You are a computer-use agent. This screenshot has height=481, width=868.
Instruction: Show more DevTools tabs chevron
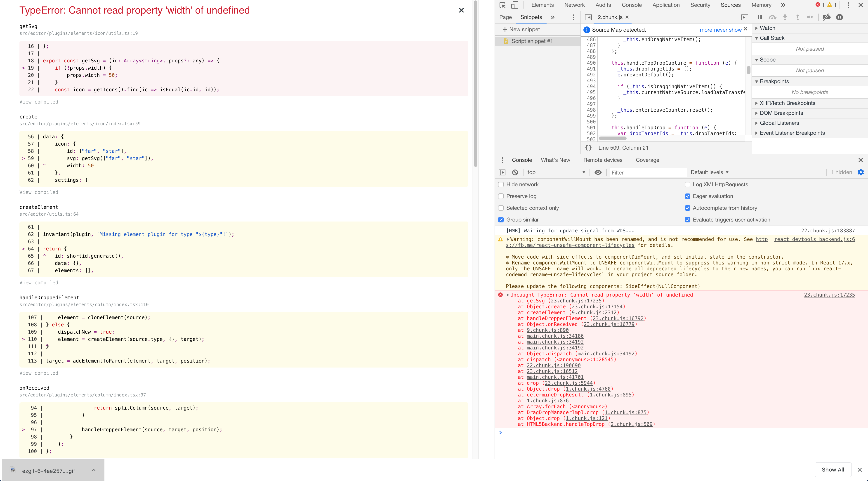click(x=783, y=5)
